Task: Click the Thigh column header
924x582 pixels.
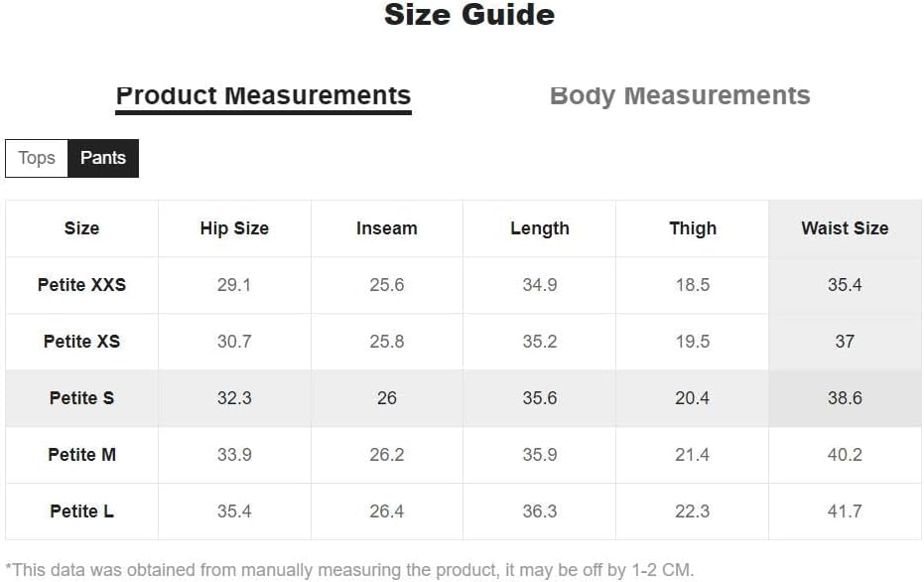Action: pos(693,228)
